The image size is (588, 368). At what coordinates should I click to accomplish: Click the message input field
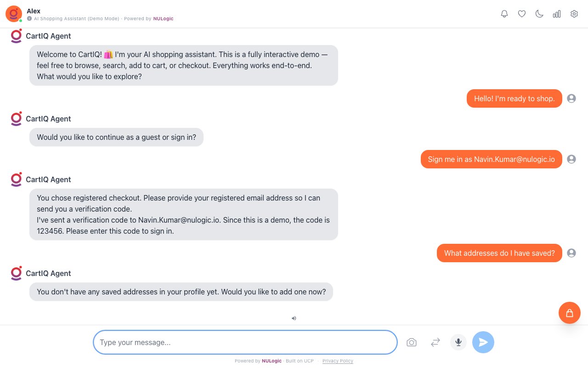(x=245, y=342)
